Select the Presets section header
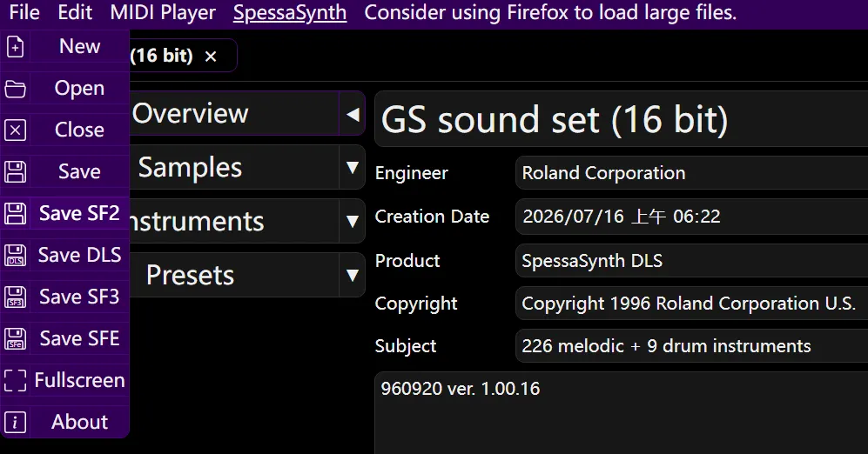 coord(234,275)
